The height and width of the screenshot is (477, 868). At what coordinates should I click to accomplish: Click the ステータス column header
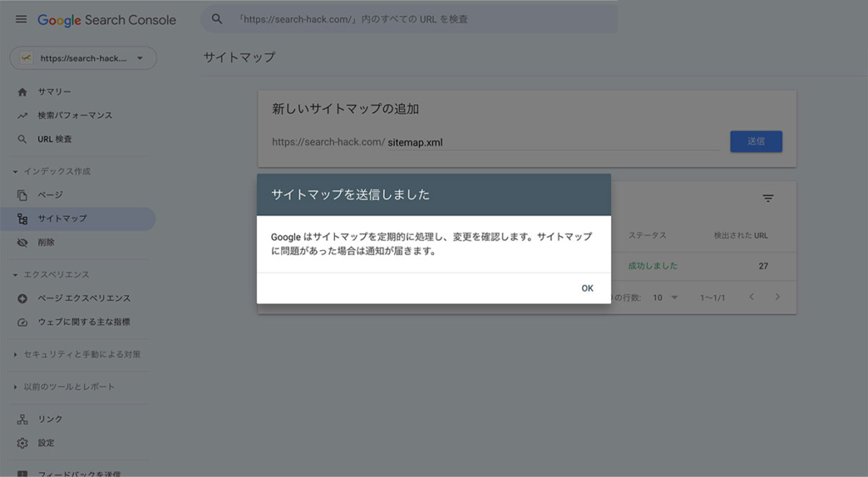tap(647, 236)
